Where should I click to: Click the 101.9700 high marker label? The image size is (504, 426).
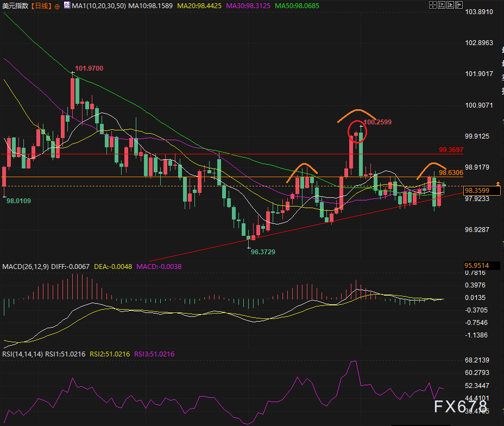89,68
